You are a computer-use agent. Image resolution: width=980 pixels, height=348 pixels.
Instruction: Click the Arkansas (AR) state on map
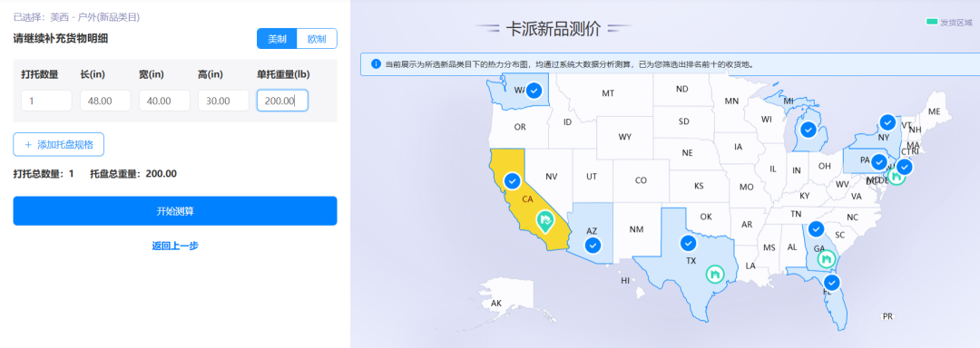[x=746, y=224]
